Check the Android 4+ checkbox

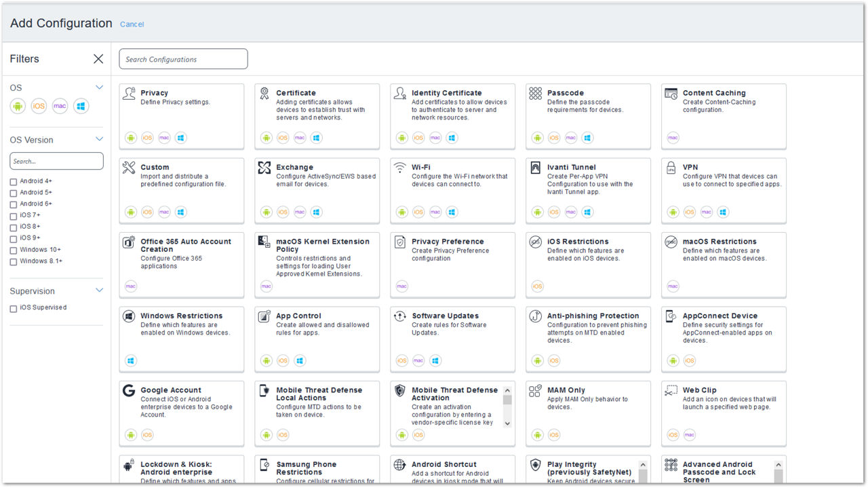point(14,182)
